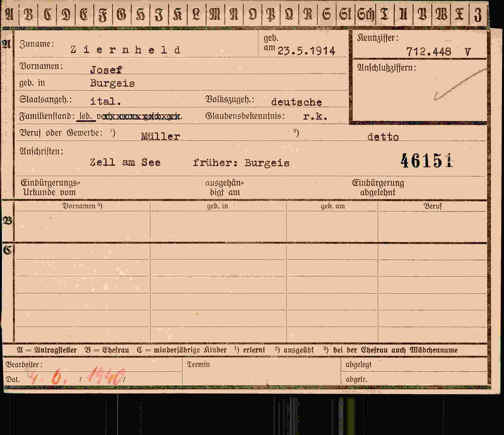Viewport: 504px width, 435px height.
Task: Click "Burgeis" in the birthplace row
Action: point(112,83)
